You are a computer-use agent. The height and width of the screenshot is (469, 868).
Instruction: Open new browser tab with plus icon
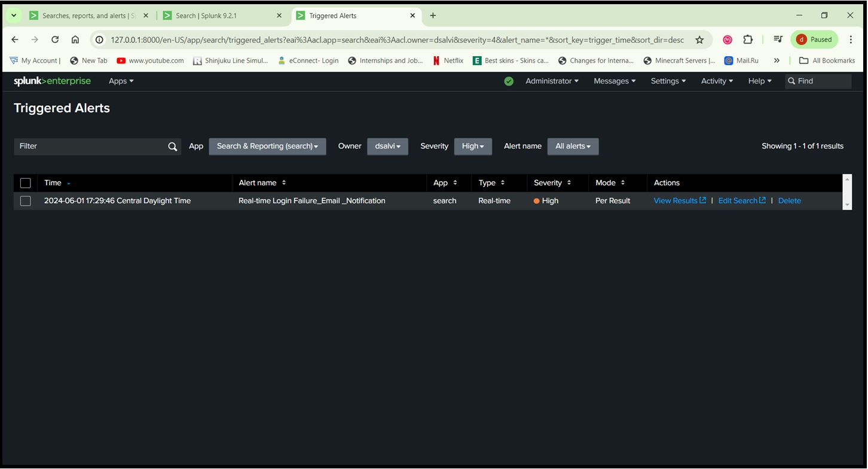click(x=433, y=16)
